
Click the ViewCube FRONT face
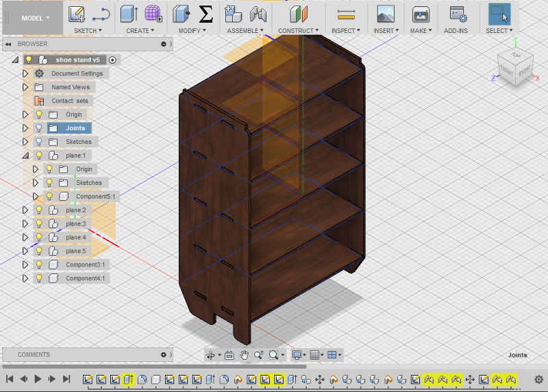(506, 71)
